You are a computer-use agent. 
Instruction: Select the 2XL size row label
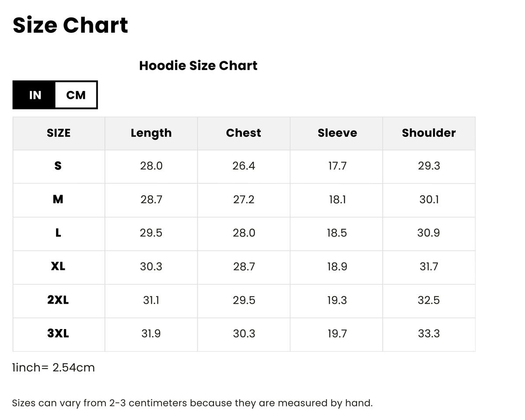tap(58, 300)
